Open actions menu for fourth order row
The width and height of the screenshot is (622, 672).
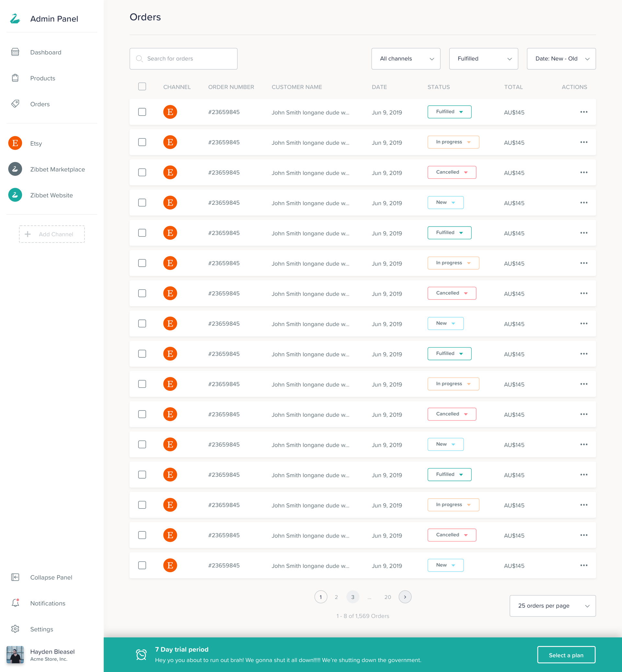tap(584, 202)
